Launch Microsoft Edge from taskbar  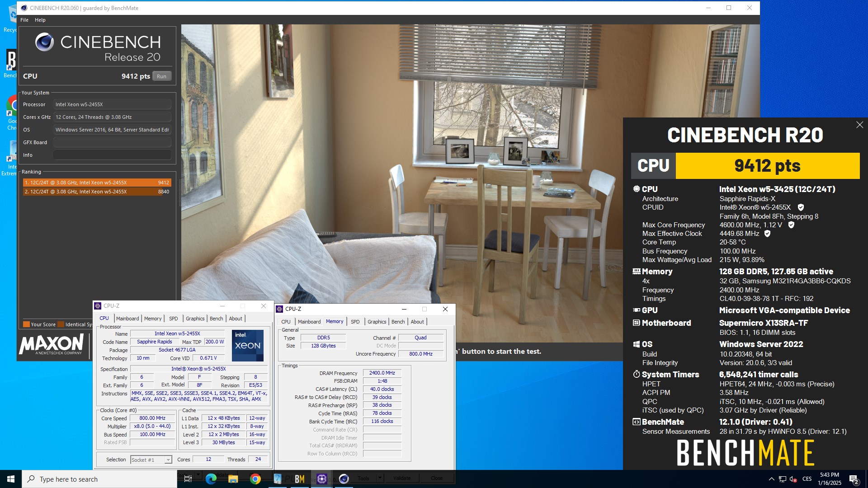(x=211, y=479)
